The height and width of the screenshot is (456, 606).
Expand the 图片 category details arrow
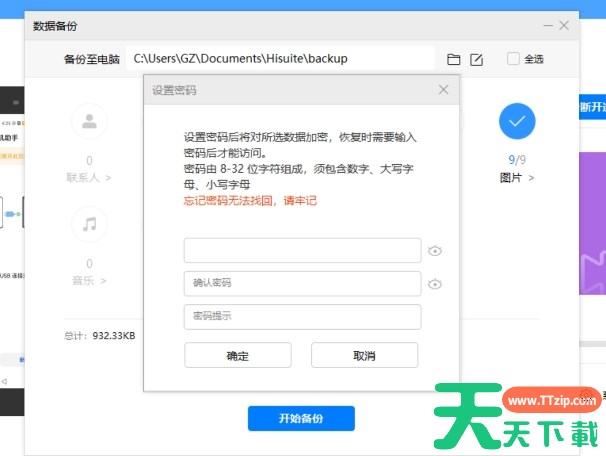point(531,178)
